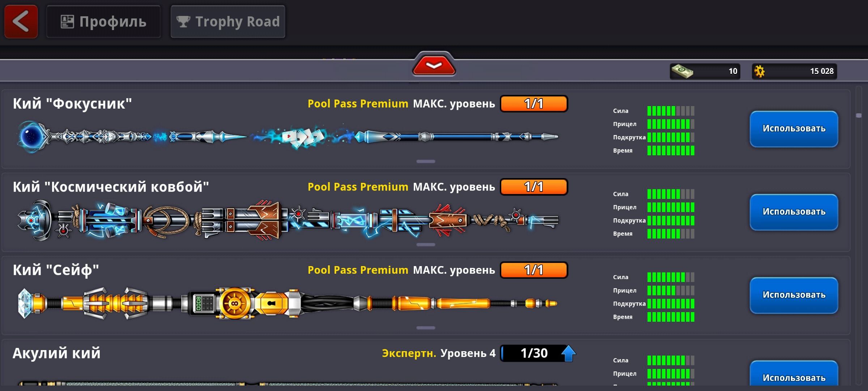The height and width of the screenshot is (391, 868).
Task: Expand details handle under Фокусник cue
Action: pyautogui.click(x=426, y=161)
